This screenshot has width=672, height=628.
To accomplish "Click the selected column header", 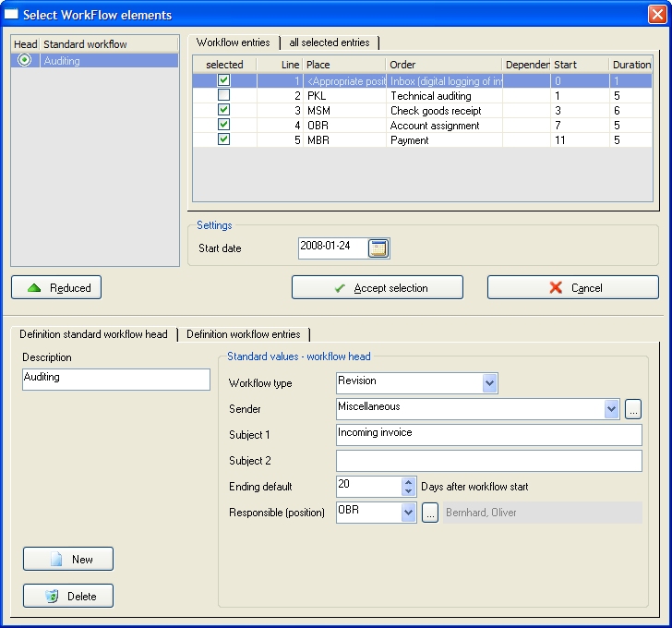I will click(x=224, y=65).
